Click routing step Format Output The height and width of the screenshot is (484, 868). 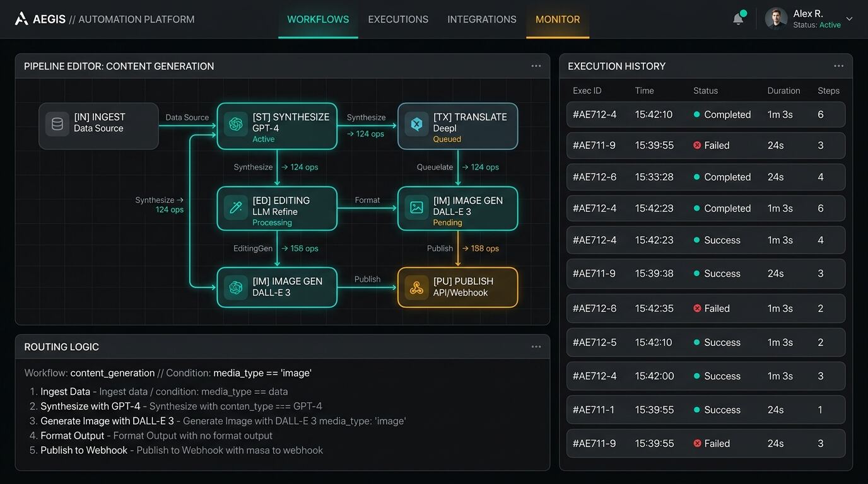pos(73,435)
